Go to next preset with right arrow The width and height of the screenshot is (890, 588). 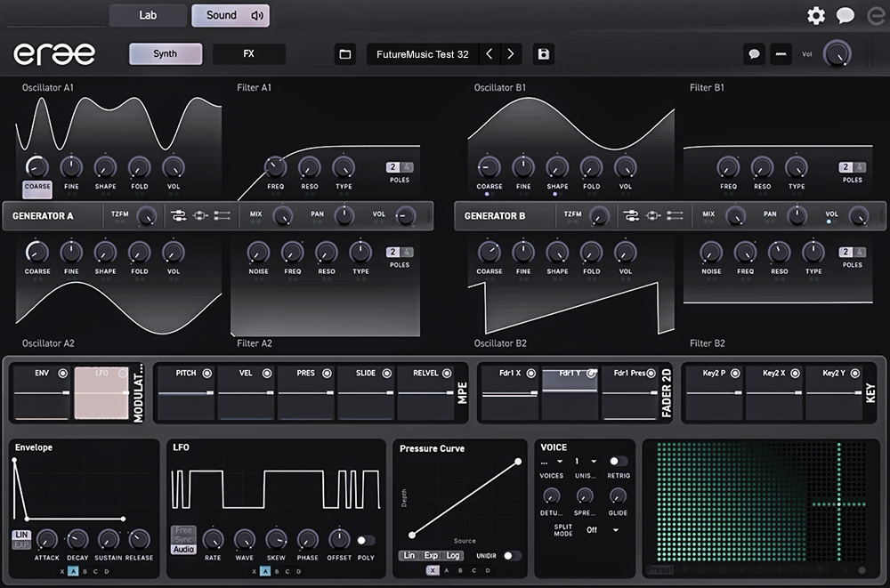coord(510,54)
